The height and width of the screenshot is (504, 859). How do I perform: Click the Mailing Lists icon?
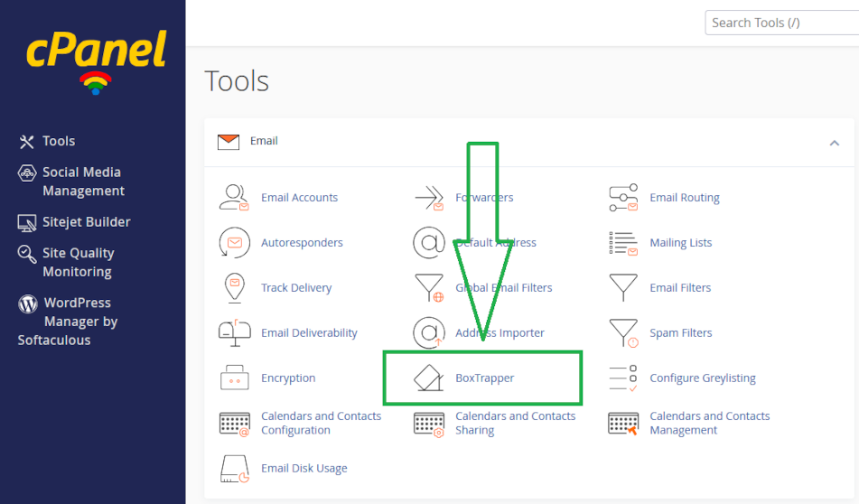coord(623,243)
